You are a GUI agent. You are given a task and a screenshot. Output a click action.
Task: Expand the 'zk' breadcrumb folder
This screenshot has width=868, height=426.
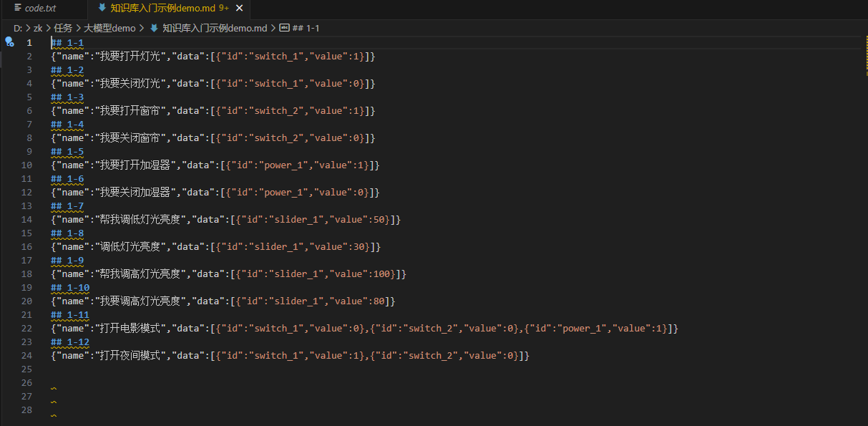(38, 28)
